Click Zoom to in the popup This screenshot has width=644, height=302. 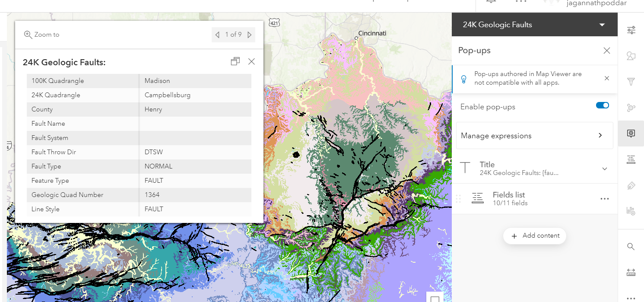tap(41, 34)
